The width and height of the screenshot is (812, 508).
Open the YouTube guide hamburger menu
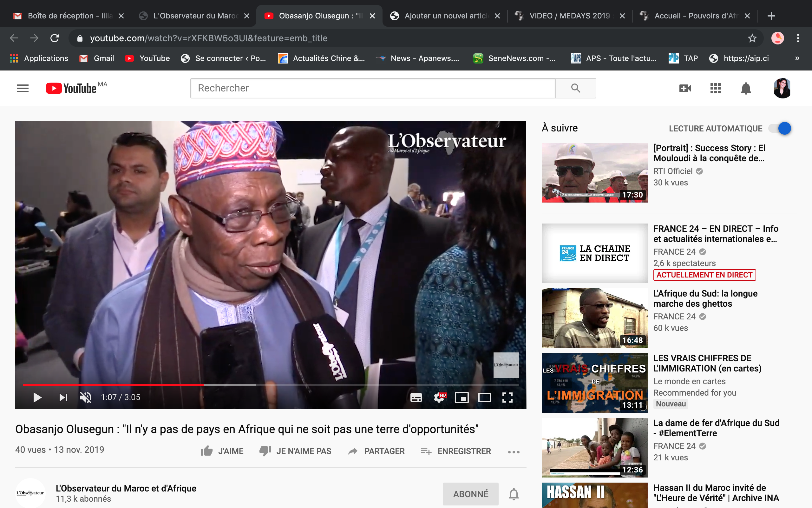tap(23, 88)
